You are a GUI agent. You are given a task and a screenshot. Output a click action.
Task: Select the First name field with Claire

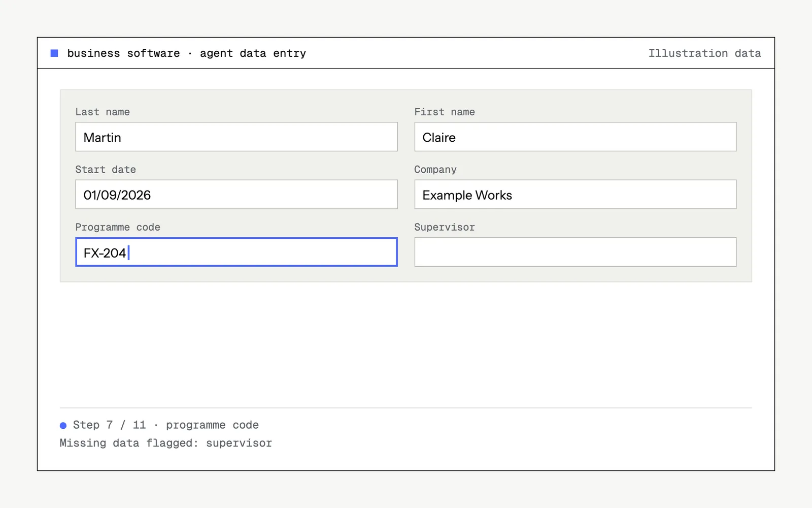(x=576, y=137)
